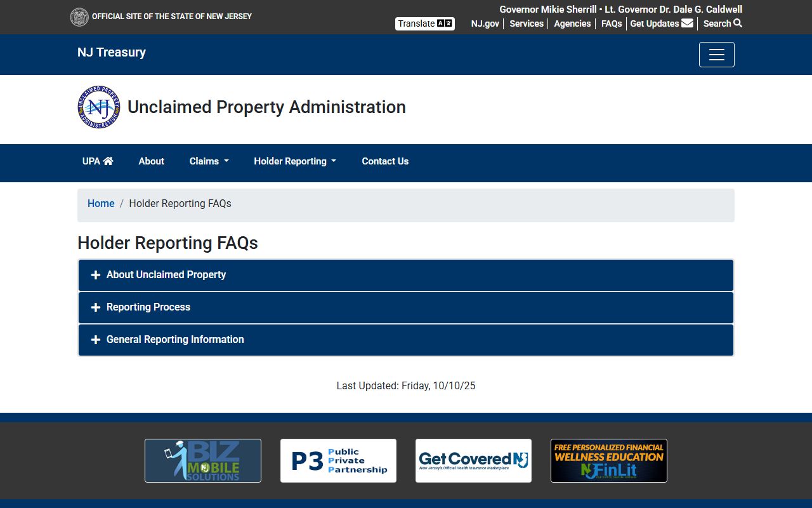812x508 pixels.
Task: Click the Last Updated date text
Action: pos(406,385)
